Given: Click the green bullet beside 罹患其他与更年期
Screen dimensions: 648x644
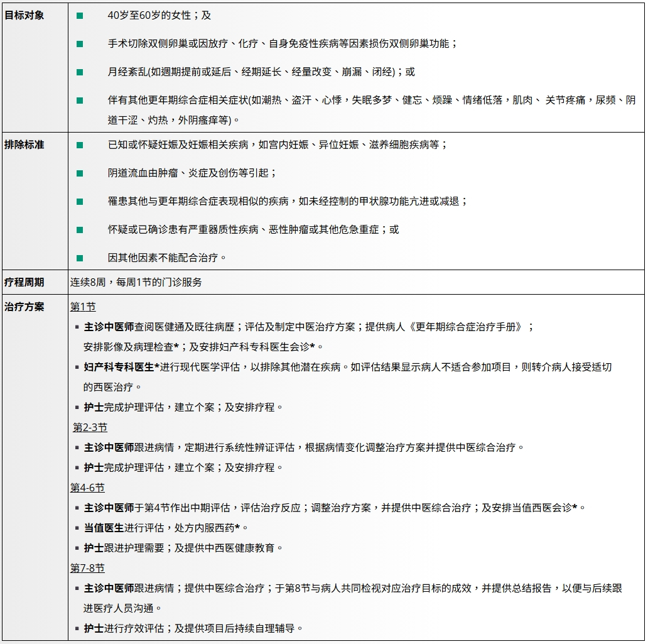Looking at the screenshot, I should click(x=80, y=202).
